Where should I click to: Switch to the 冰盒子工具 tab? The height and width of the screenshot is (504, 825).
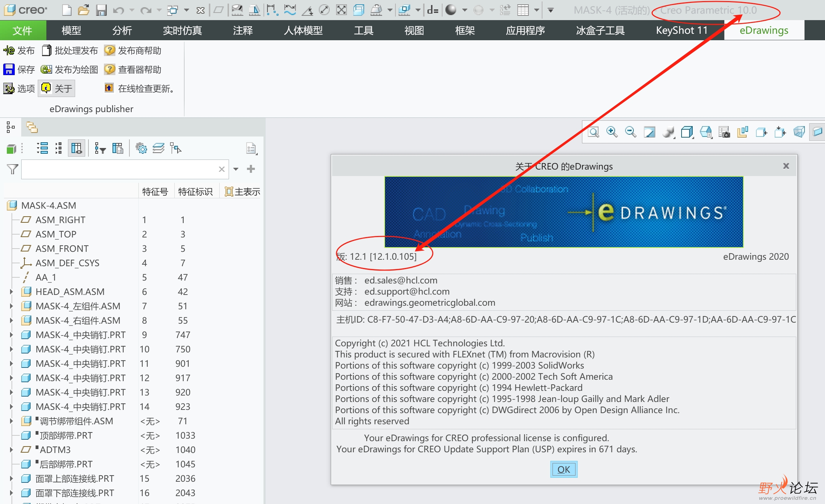[600, 30]
